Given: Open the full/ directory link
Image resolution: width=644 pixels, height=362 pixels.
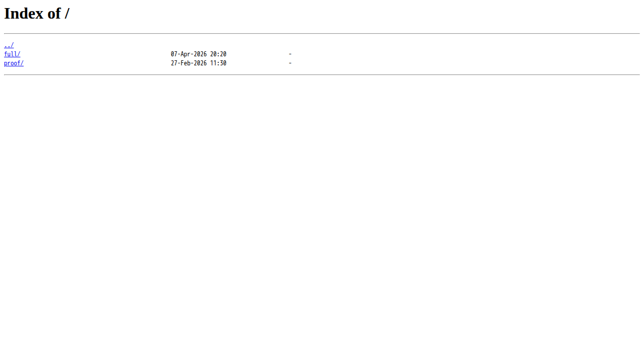Looking at the screenshot, I should point(12,54).
